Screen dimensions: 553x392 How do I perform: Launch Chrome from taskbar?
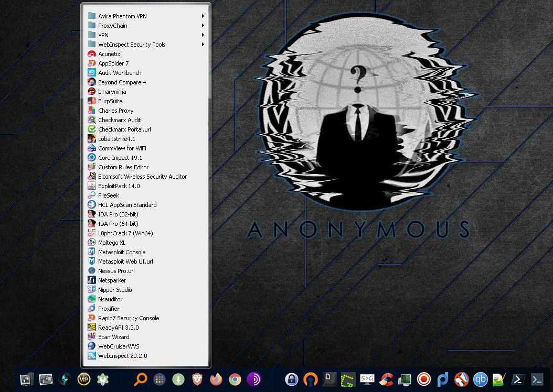tap(235, 379)
